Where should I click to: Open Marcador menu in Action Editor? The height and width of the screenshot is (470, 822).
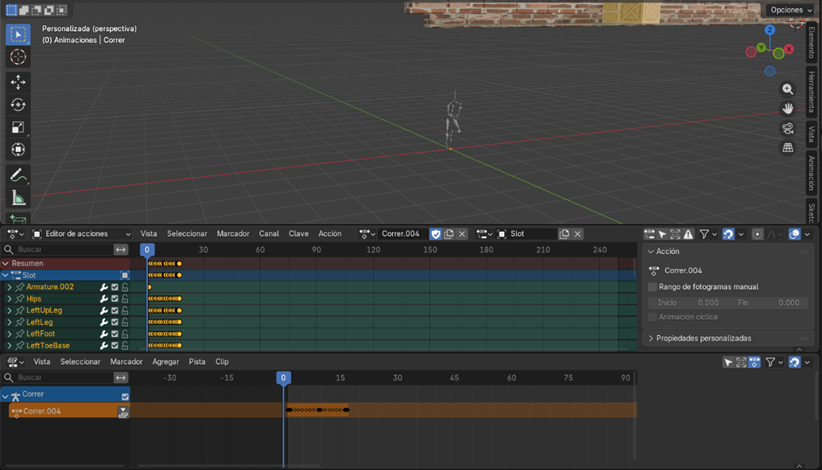(233, 234)
